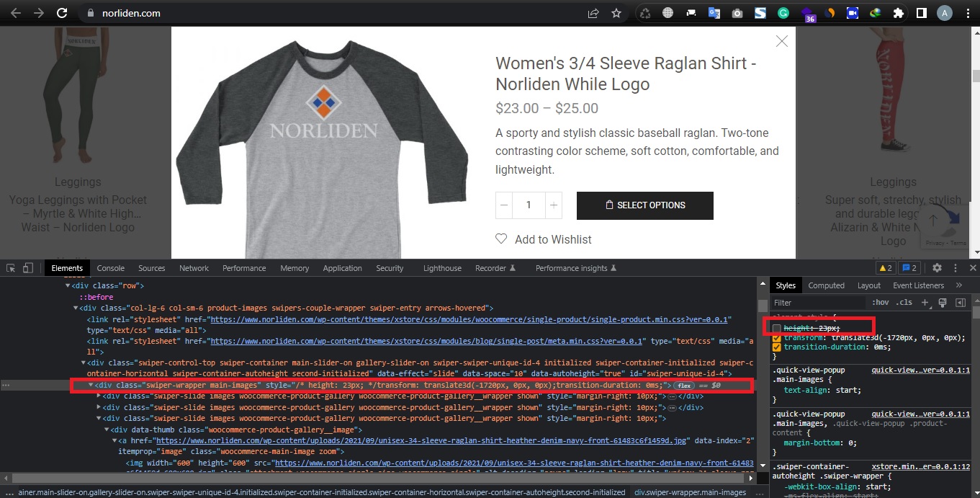
Task: Collapse the div data-thumb gallery image node
Action: coord(107,430)
